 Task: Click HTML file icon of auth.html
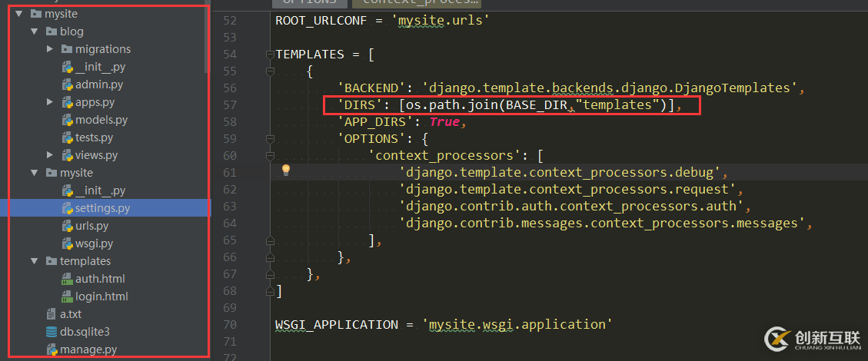pyautogui.click(x=67, y=279)
